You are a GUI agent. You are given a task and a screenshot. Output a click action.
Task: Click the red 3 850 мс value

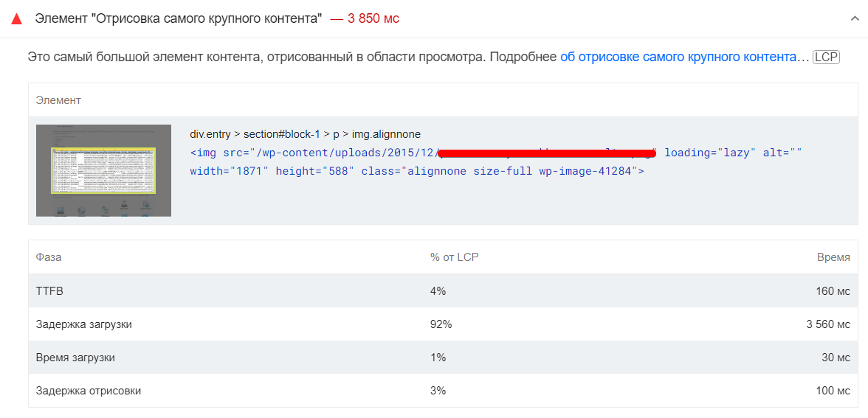tap(365, 19)
